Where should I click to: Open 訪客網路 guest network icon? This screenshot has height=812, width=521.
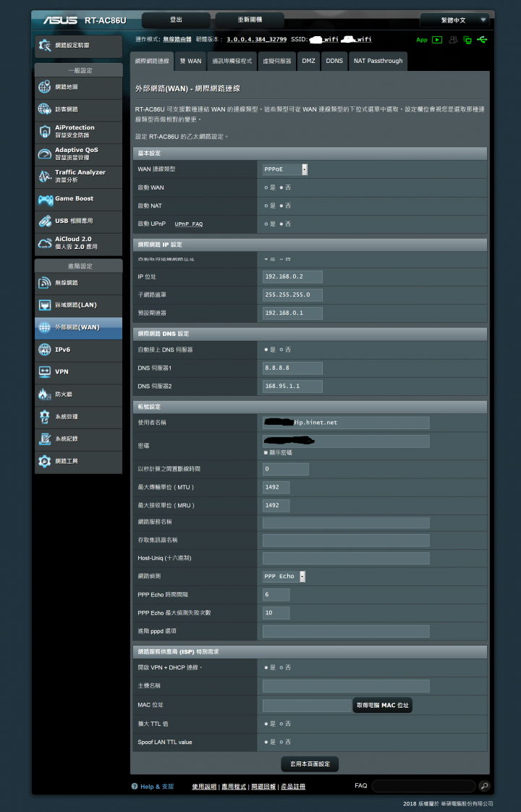pyautogui.click(x=45, y=109)
